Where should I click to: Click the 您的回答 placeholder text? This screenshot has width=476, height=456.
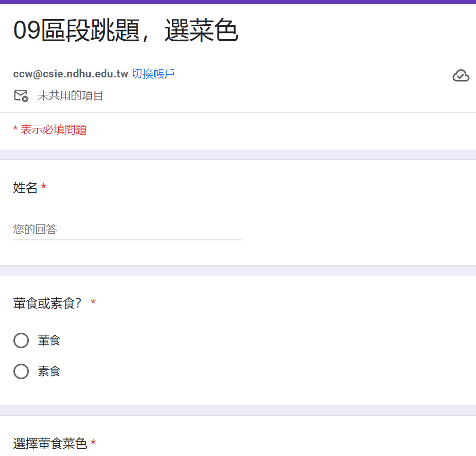point(35,230)
